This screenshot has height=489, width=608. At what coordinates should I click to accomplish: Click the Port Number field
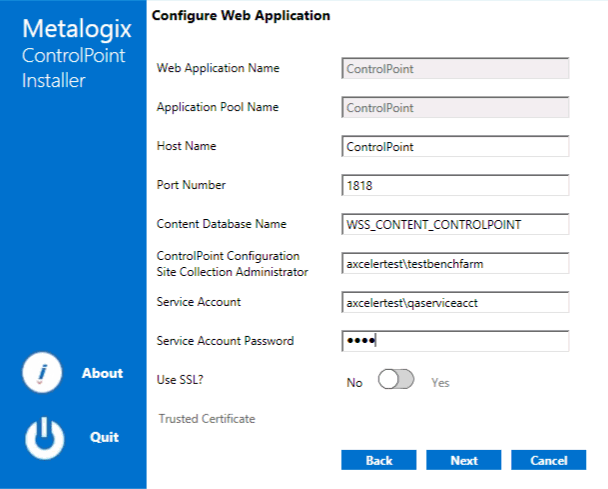click(x=455, y=185)
